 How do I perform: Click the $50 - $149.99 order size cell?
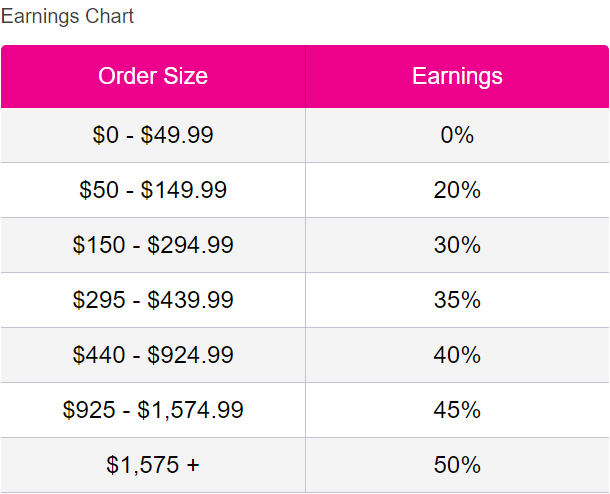(x=153, y=190)
